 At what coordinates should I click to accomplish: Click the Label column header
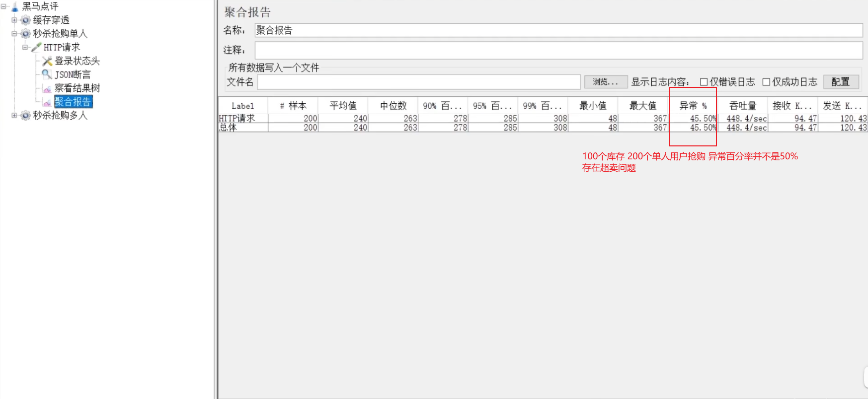pyautogui.click(x=243, y=106)
